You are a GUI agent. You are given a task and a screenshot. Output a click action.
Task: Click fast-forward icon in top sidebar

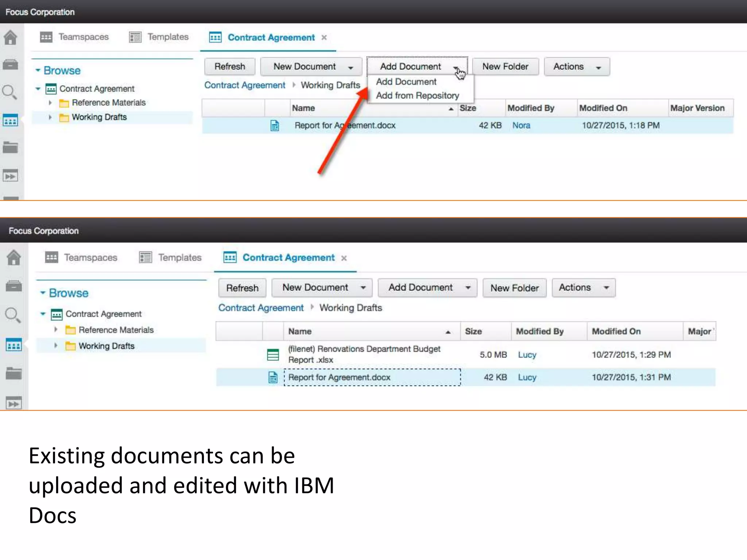pos(10,176)
